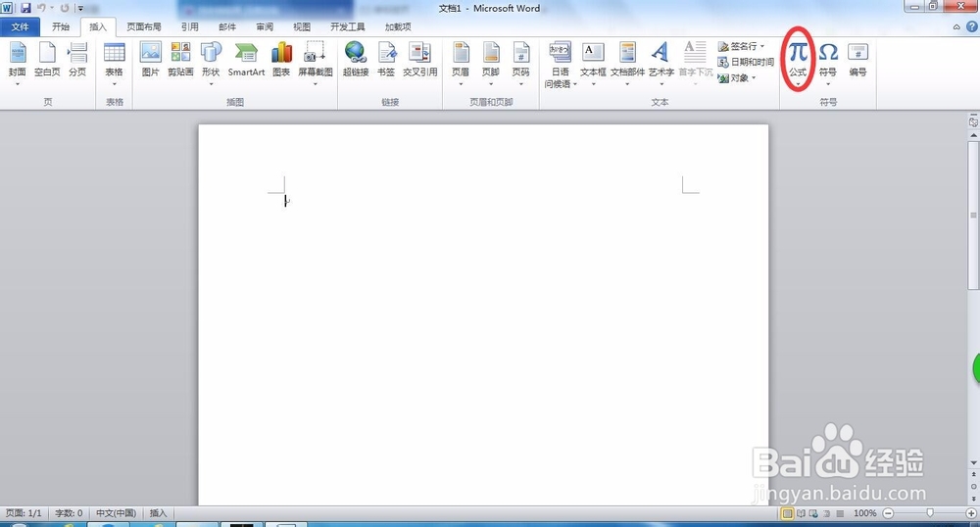Insert SmartArt graphic
This screenshot has width=980, height=527.
tap(246, 61)
